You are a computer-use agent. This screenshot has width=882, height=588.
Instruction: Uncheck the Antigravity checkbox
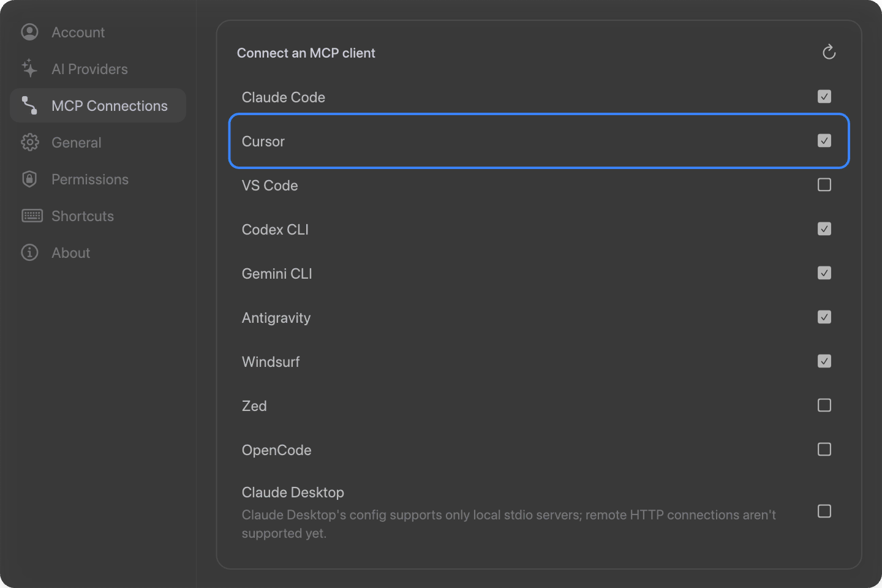pos(824,317)
